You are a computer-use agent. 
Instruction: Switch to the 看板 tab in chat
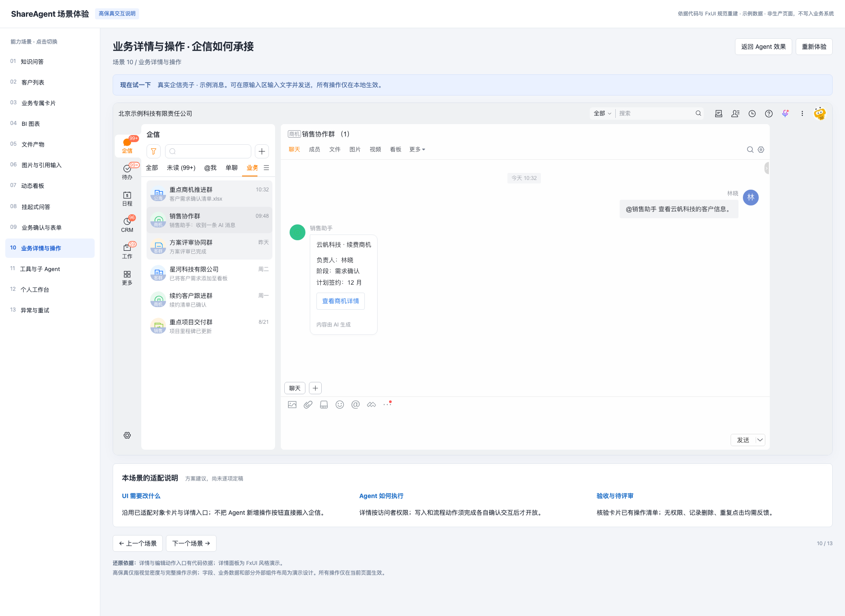(396, 150)
